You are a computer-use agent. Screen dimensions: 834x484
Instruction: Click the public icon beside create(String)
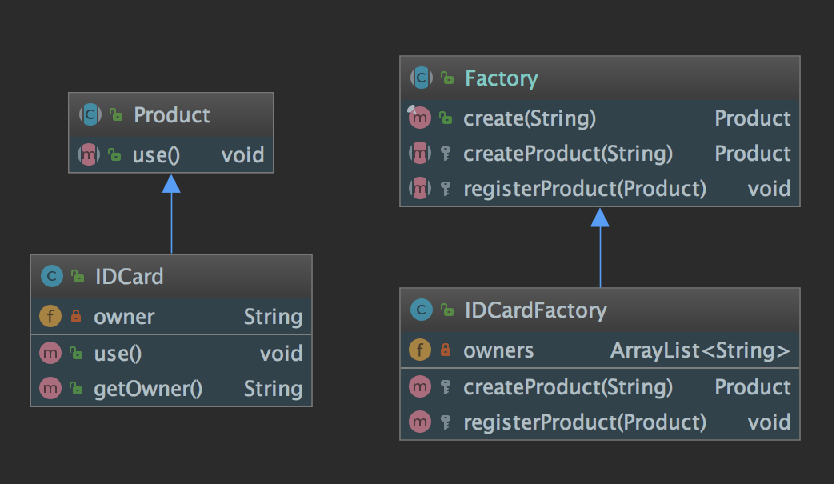[446, 118]
